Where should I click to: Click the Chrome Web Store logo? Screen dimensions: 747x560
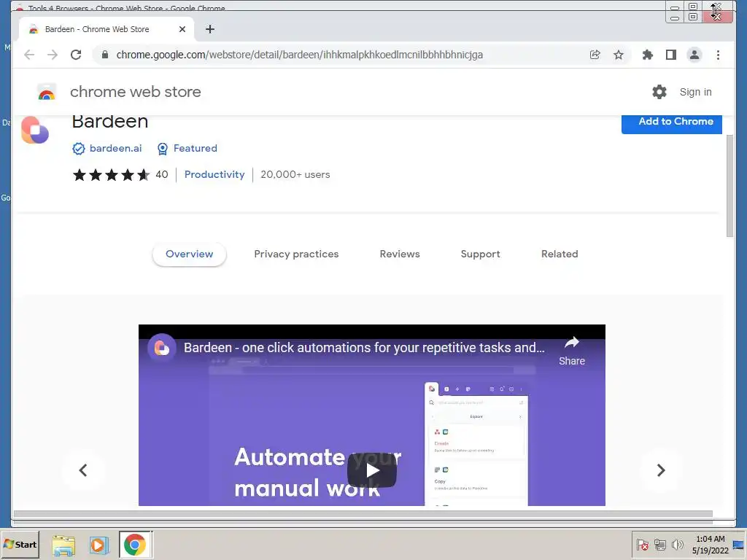(47, 92)
